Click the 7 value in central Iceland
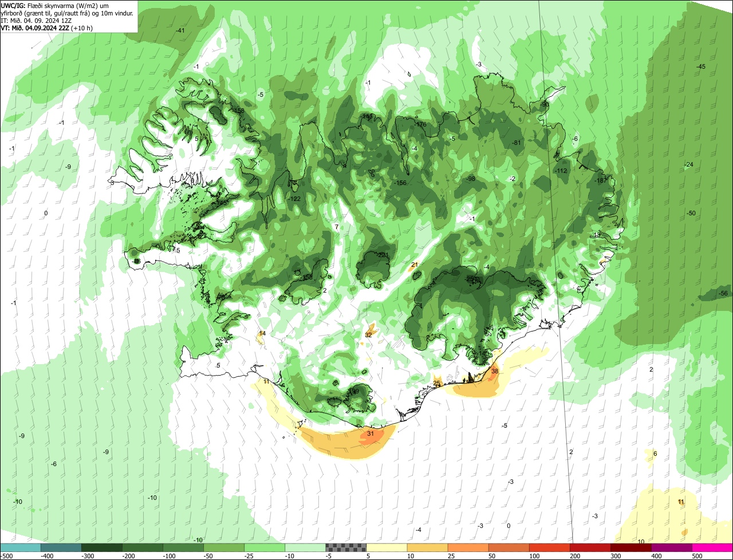 337,227
